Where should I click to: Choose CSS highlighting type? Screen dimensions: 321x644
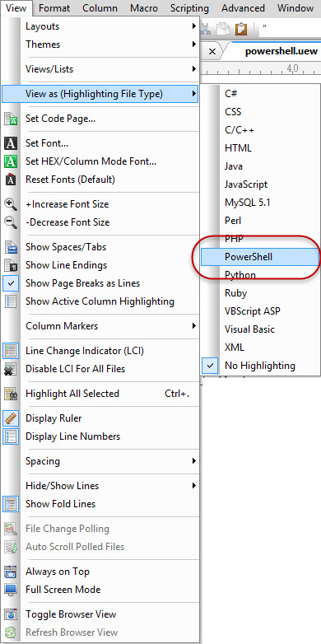click(260, 112)
